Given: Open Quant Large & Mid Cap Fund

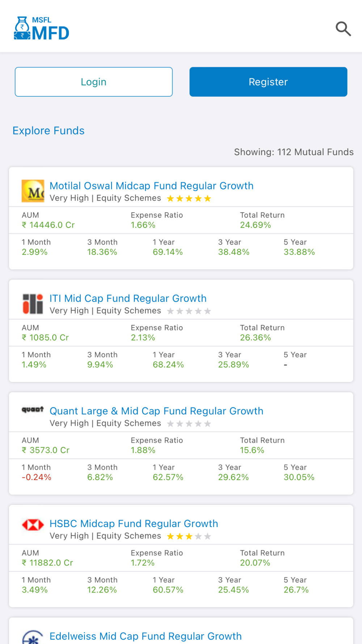Looking at the screenshot, I should [x=156, y=411].
